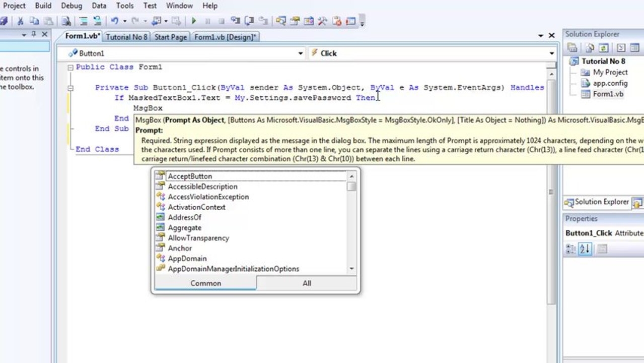Click Refresh icon in Solution Explorer

(603, 48)
